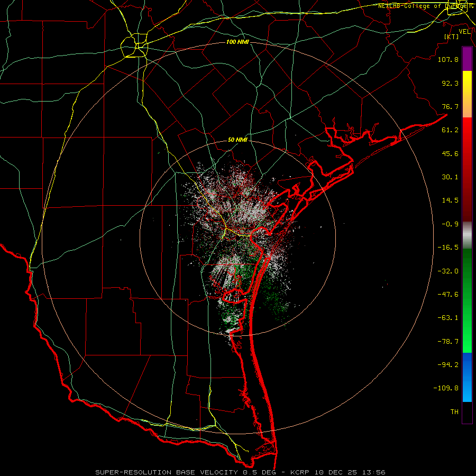This screenshot has height=476, width=476.
Task: Click the 45.6 velocity scale value
Action: click(450, 153)
